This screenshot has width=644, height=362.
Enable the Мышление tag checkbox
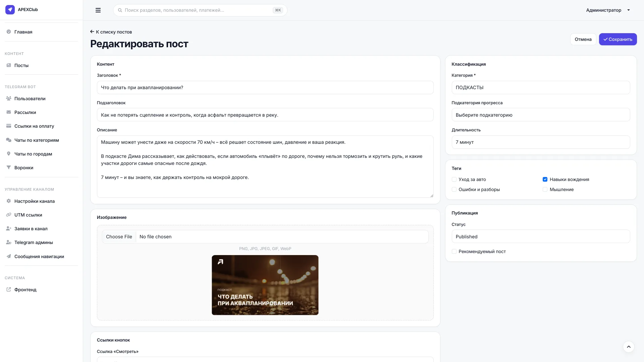(545, 189)
